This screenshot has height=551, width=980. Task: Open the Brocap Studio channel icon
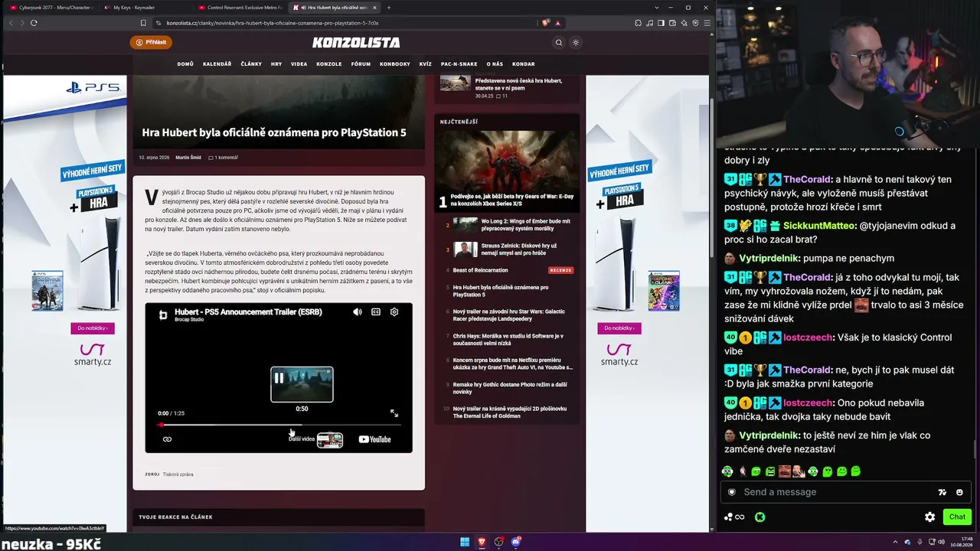tap(162, 315)
